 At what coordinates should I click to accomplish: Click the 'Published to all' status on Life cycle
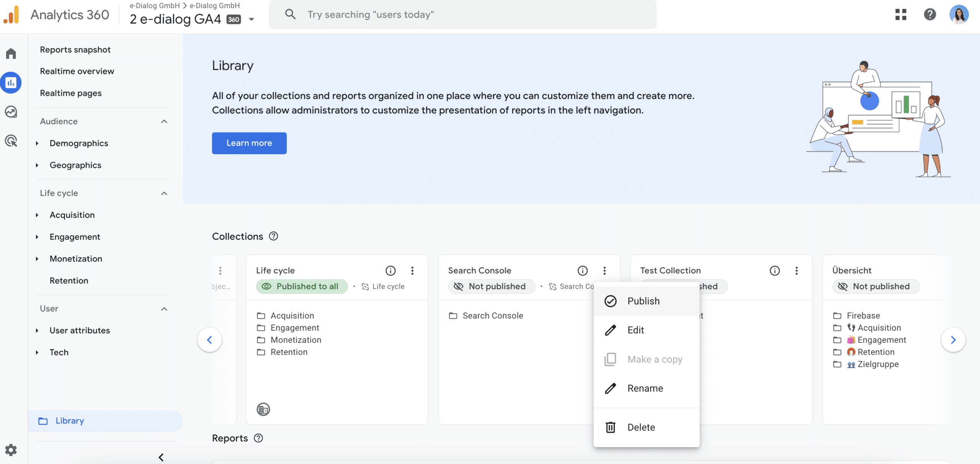click(x=302, y=286)
